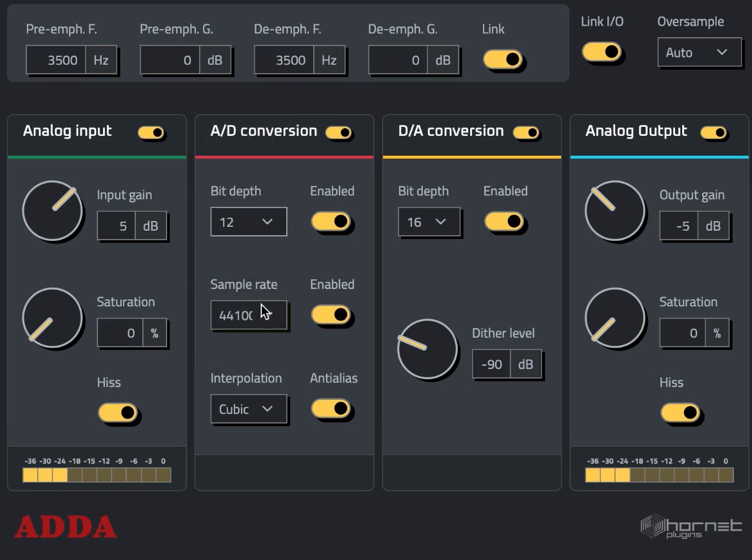Click the Dither level knob

(427, 349)
